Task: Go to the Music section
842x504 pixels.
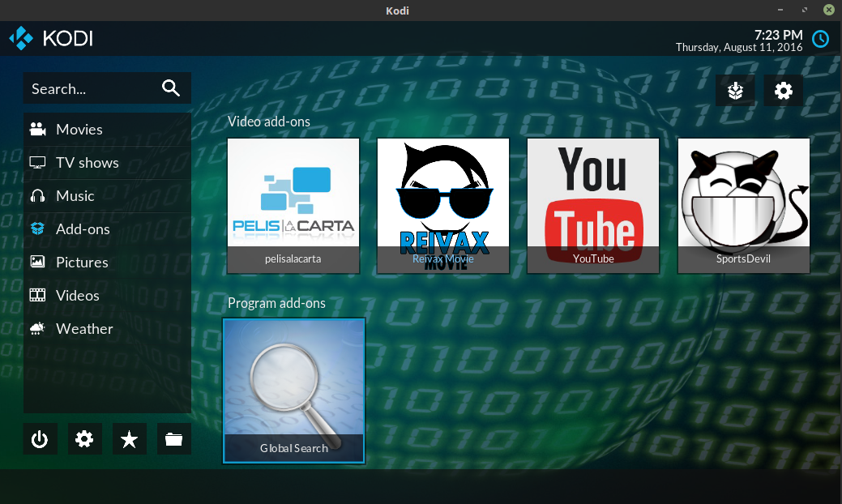Action: (108, 196)
